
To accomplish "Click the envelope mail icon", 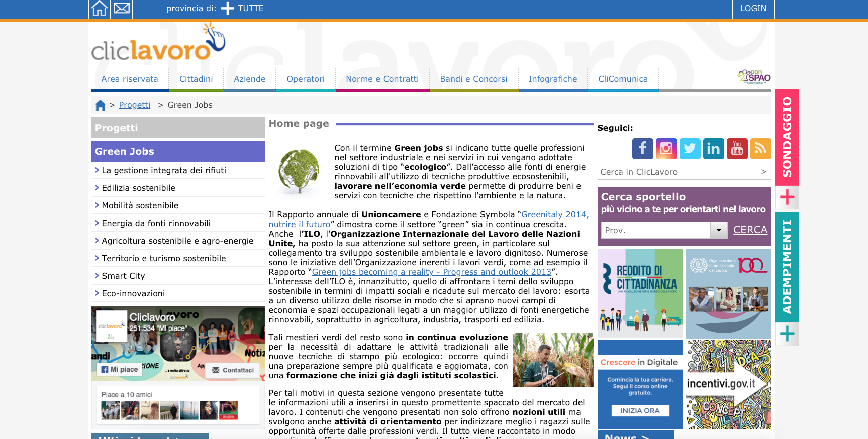I will pos(122,9).
